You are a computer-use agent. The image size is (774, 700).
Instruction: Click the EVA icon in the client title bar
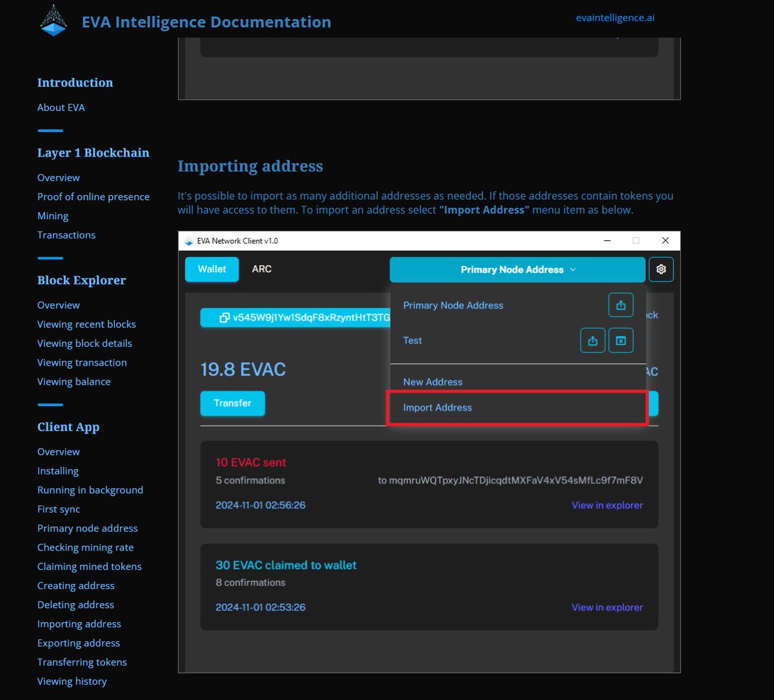(188, 240)
